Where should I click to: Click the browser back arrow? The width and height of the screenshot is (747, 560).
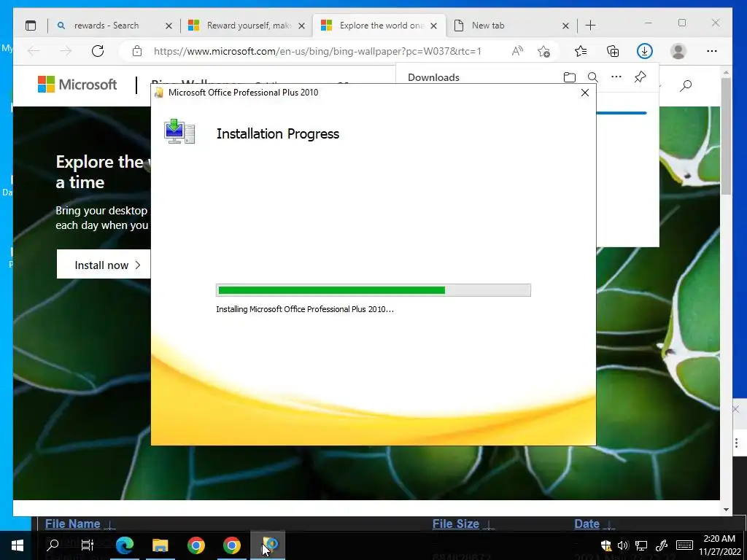tap(34, 51)
